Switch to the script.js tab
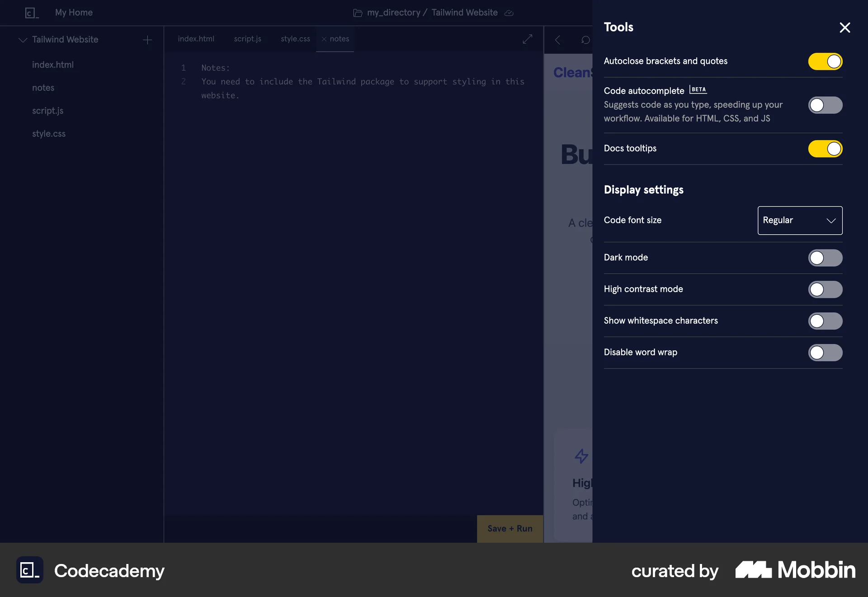This screenshot has height=597, width=868. pos(247,39)
